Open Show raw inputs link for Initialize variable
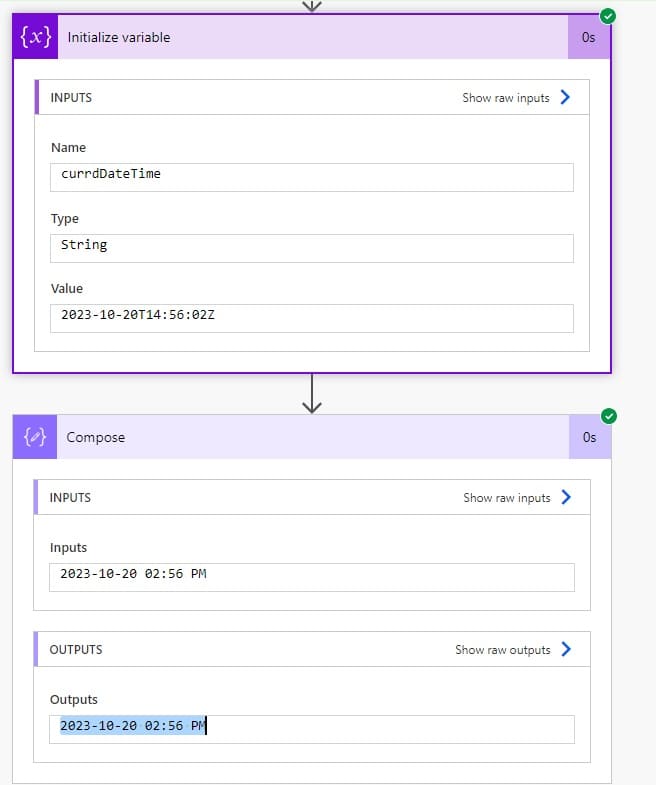 pos(506,98)
